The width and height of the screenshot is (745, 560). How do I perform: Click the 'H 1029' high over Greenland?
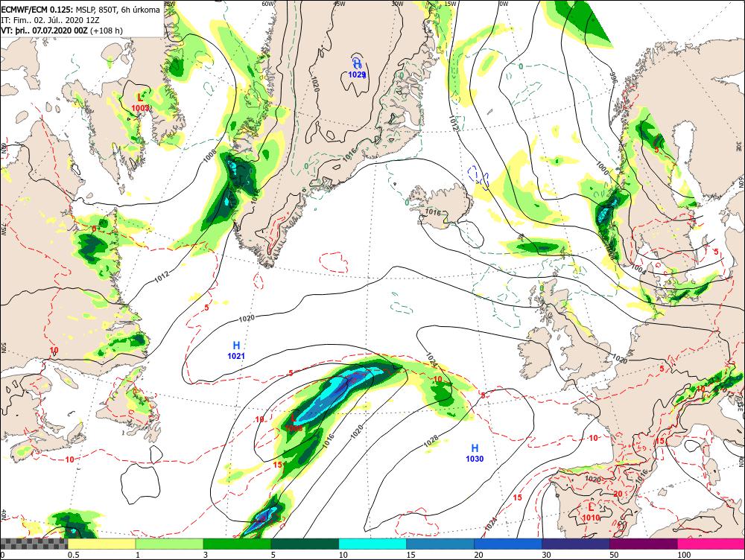point(357,69)
